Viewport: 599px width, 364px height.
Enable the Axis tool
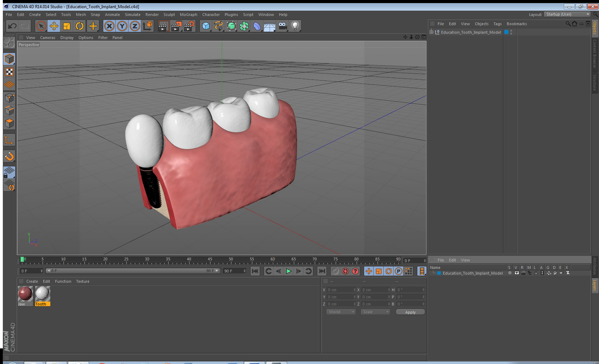pyautogui.click(x=9, y=140)
